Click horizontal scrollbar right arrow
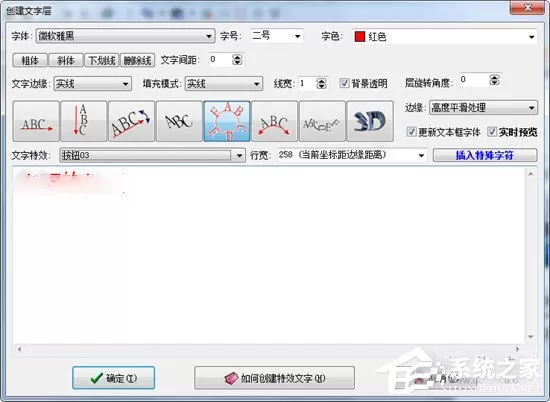The image size is (550, 402). (517, 349)
